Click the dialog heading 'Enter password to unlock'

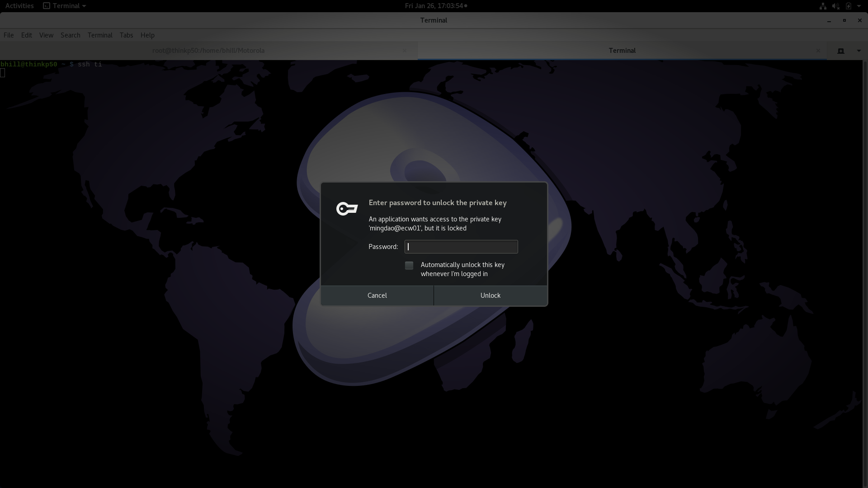[x=437, y=203]
